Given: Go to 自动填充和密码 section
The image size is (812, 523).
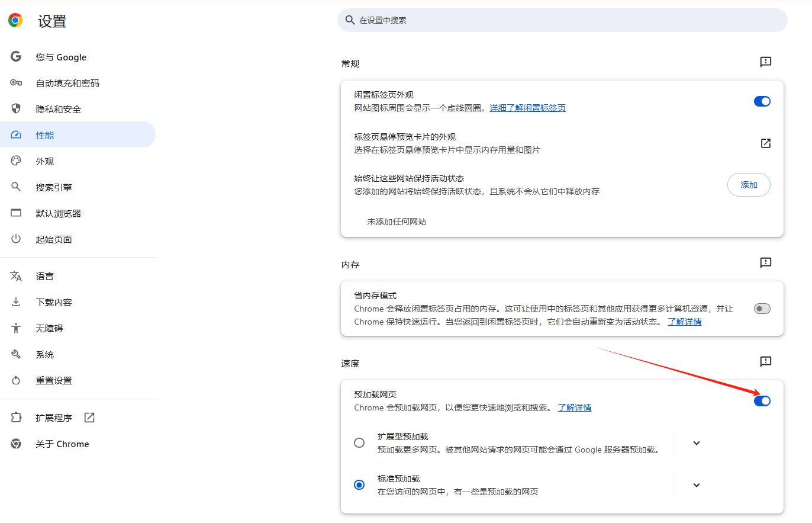Looking at the screenshot, I should tap(78, 83).
